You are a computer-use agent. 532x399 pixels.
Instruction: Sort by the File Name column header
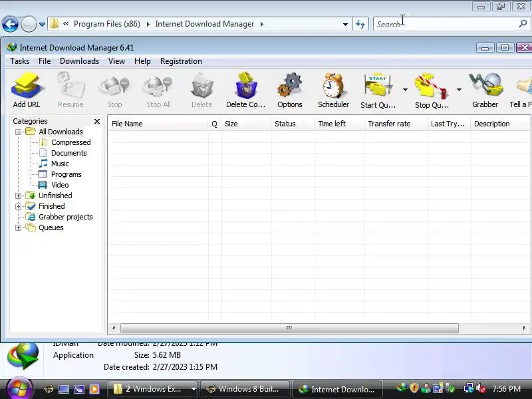coord(158,124)
